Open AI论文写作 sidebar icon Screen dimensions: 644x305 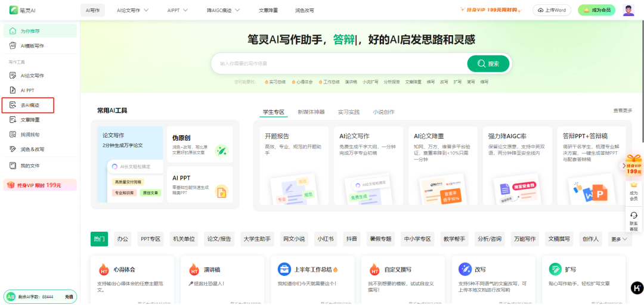(x=13, y=76)
